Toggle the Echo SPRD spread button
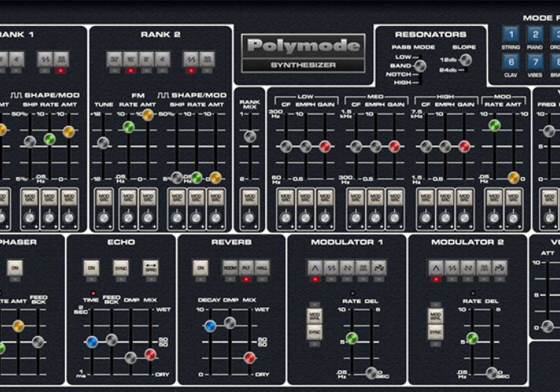Image resolution: width=560 pixels, height=392 pixels. (150, 268)
